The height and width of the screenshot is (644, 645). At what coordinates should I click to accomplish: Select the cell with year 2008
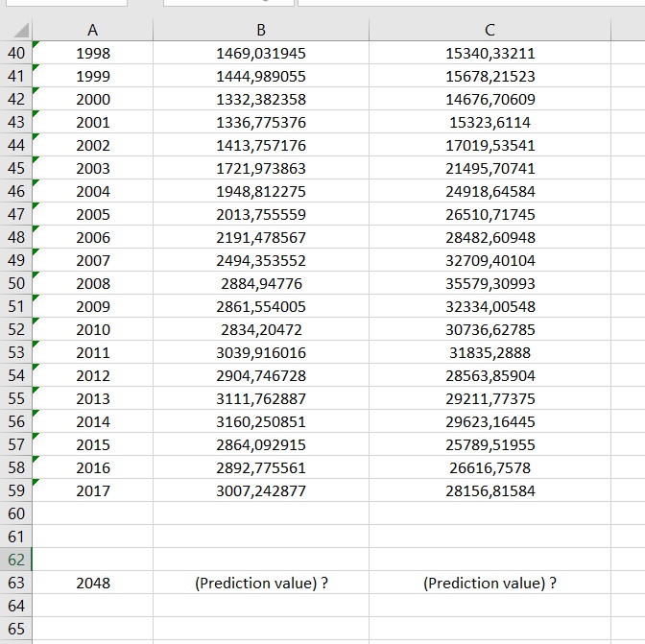(93, 284)
